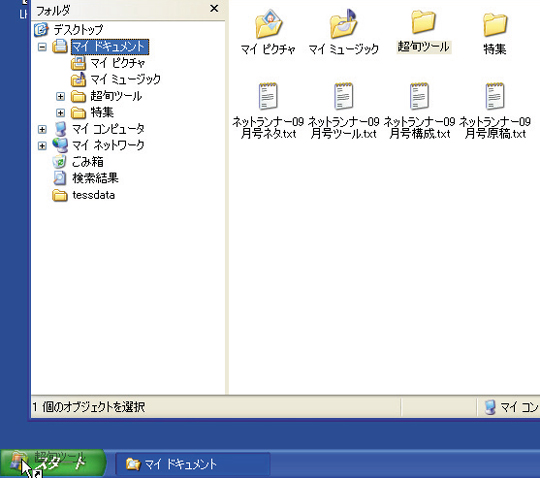Click マイ ピクチャ icon in folder tree
540x478 pixels.
pyautogui.click(x=78, y=63)
